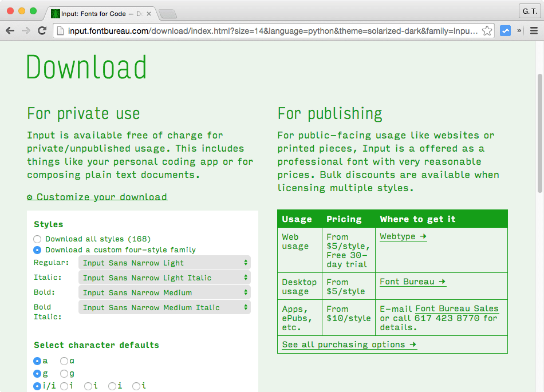
Task: Select Download all styles (168) option
Action: click(37, 239)
